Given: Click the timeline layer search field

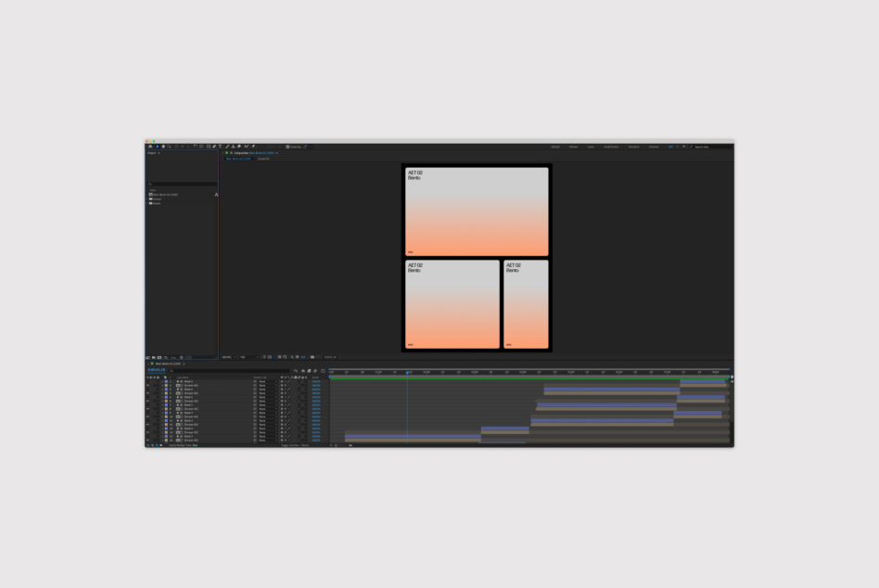Looking at the screenshot, I should 229,370.
